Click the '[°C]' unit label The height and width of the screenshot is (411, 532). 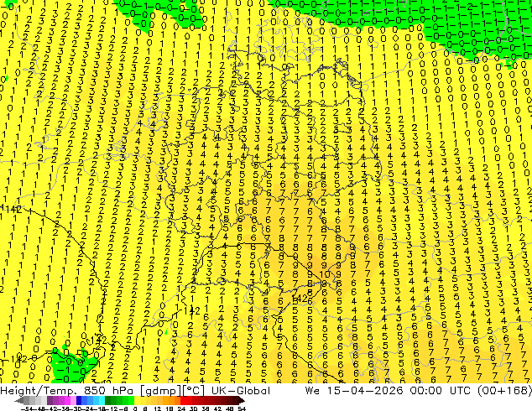[194, 391]
